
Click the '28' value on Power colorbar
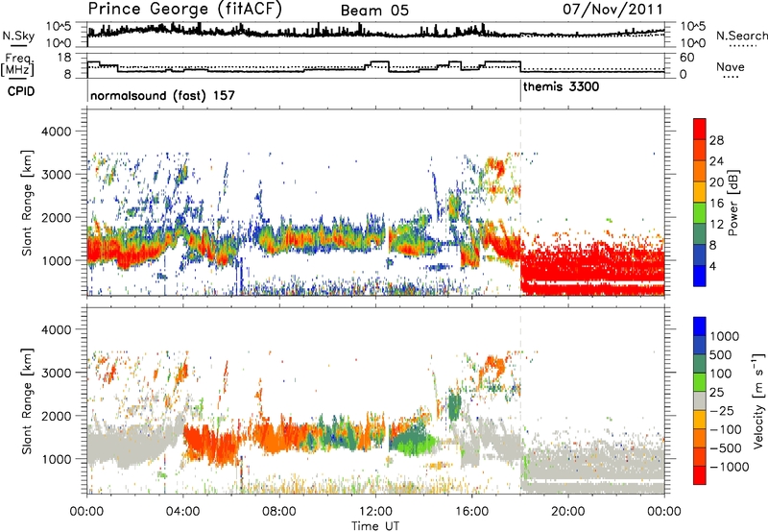716,140
